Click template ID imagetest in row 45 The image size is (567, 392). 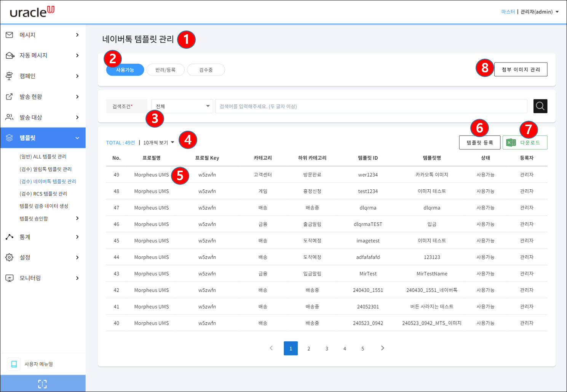coord(368,241)
